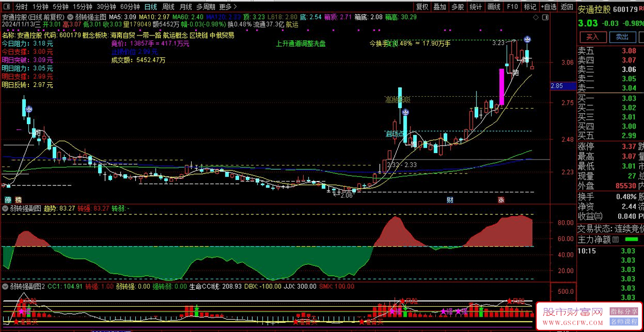
Task: Click the 榜 marker beside 停
Action: (x=18, y=200)
